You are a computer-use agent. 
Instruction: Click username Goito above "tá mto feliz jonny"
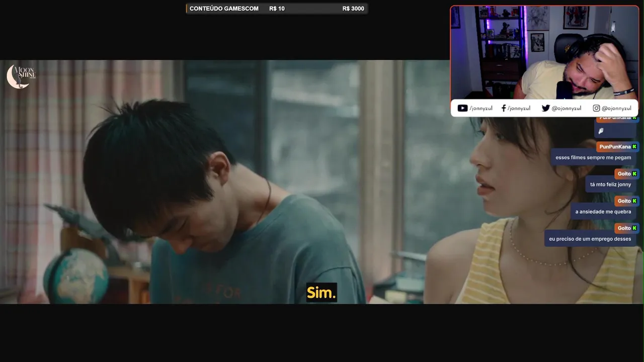pyautogui.click(x=624, y=174)
